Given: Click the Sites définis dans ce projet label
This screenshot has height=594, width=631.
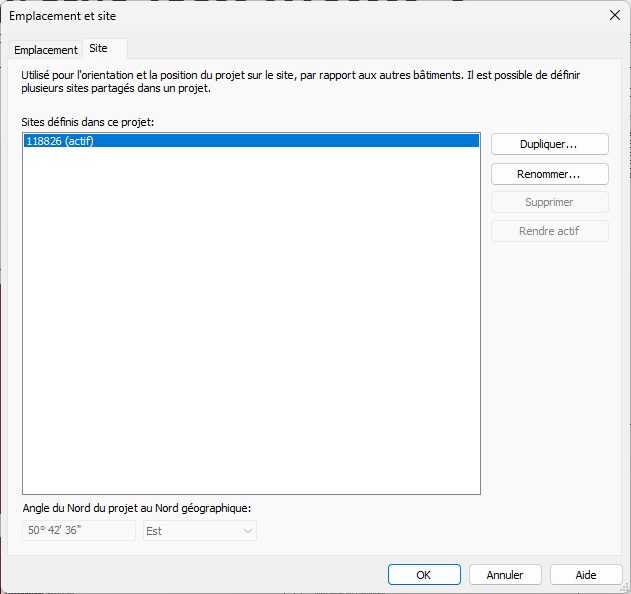Looking at the screenshot, I should coord(87,122).
